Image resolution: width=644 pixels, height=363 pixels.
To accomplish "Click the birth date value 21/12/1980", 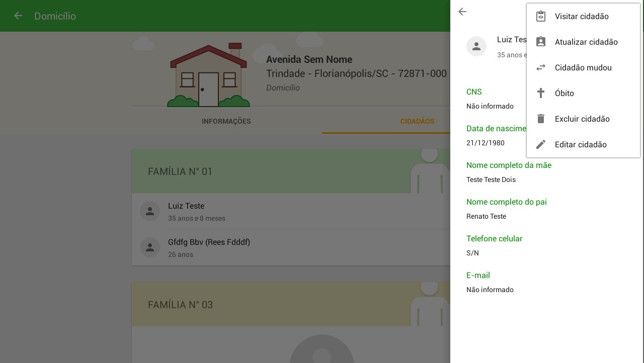I will (486, 143).
